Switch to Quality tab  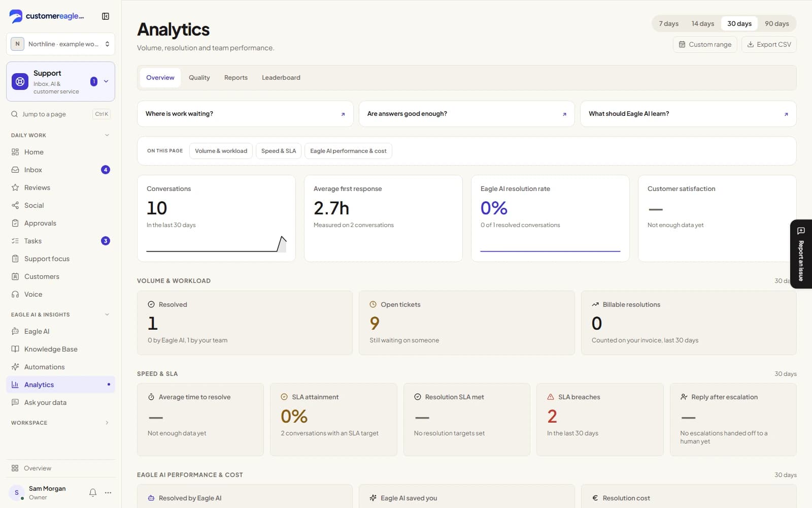[x=199, y=78]
